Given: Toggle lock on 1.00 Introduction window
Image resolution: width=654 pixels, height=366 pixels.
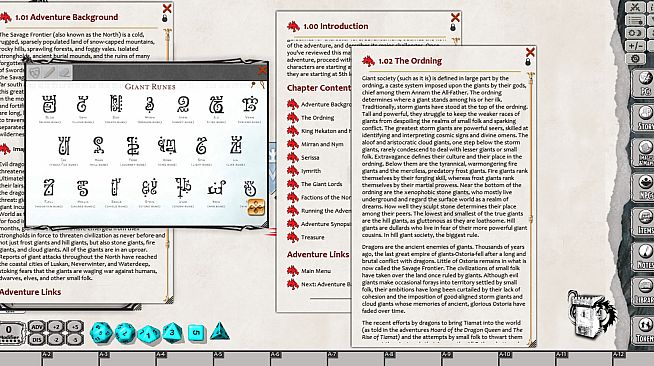Looking at the screenshot, I should pos(453,28).
